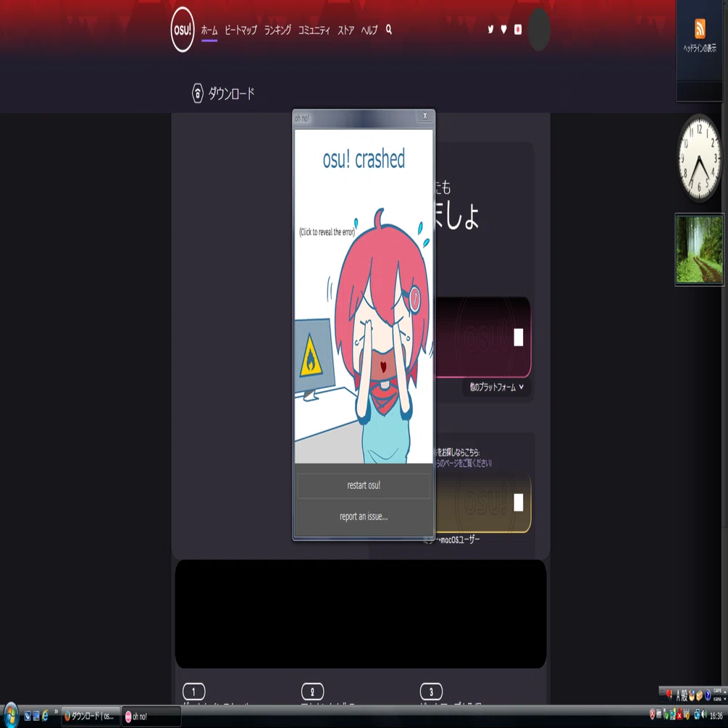
Task: Click the blue help icon on language bar
Action: pos(708,695)
